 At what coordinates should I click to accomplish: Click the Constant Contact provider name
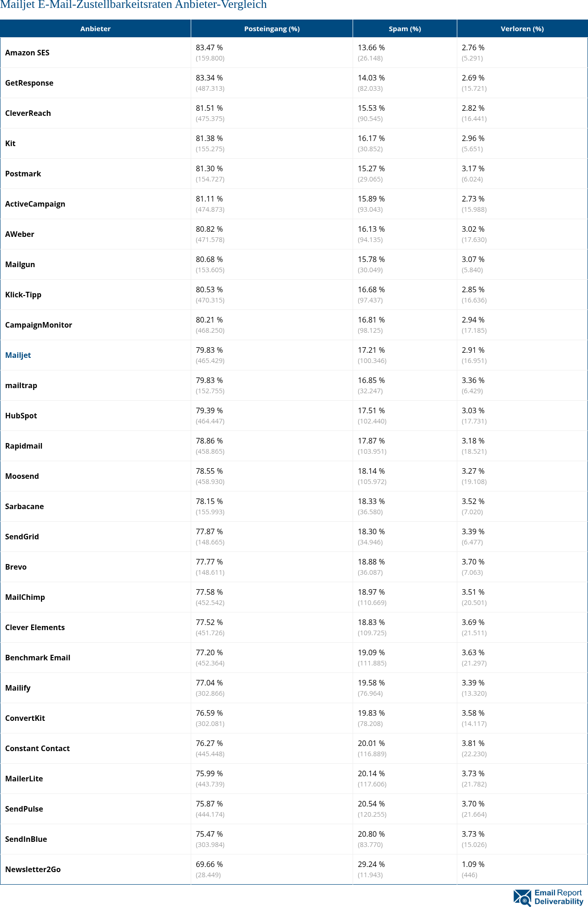pyautogui.click(x=38, y=748)
